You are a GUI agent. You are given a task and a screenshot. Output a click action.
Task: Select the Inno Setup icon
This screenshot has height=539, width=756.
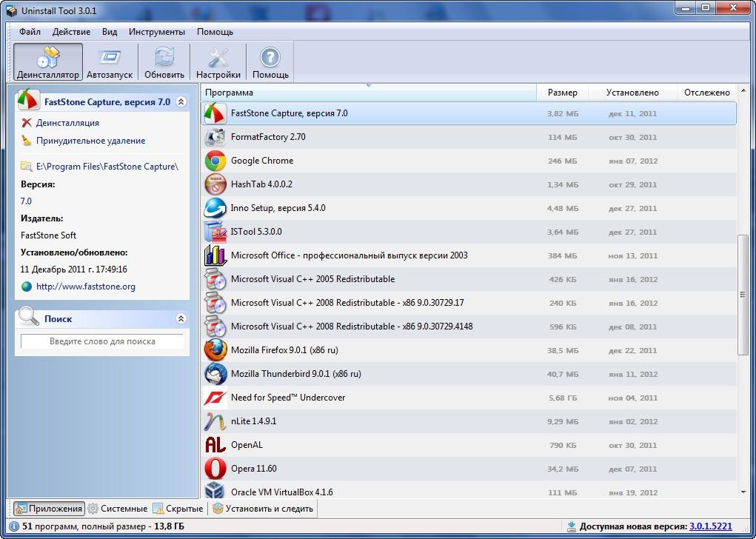[x=215, y=208]
